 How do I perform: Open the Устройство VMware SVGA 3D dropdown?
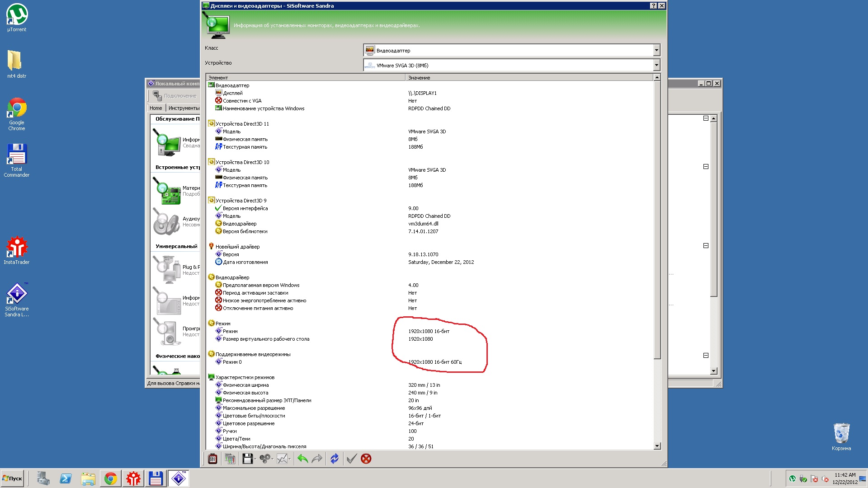(x=656, y=66)
